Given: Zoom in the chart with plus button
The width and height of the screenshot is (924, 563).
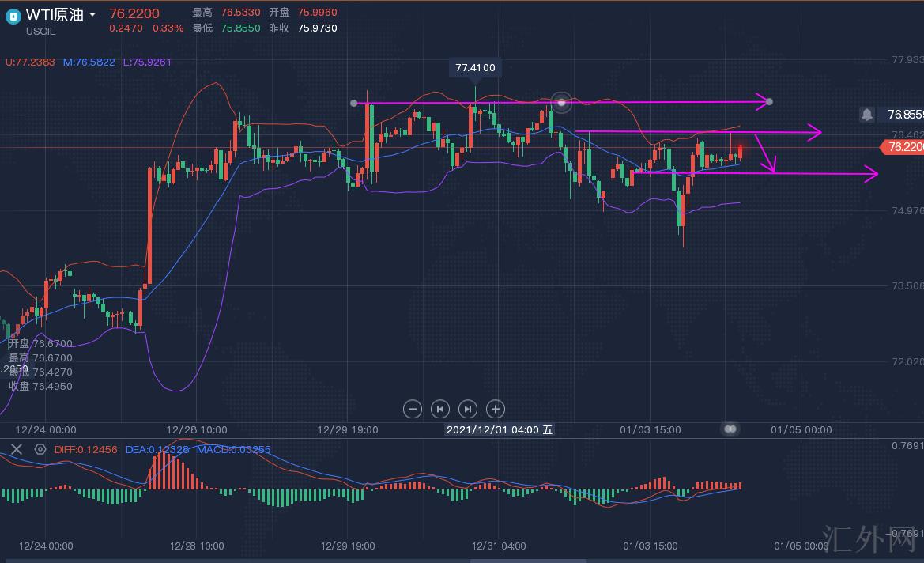Looking at the screenshot, I should click(495, 409).
